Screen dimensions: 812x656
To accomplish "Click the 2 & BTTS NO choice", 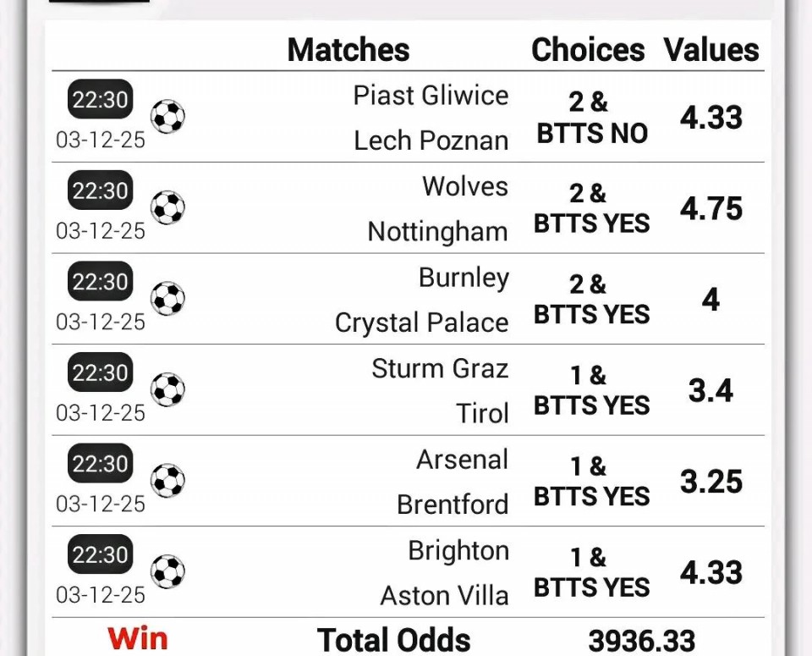I will click(x=591, y=118).
